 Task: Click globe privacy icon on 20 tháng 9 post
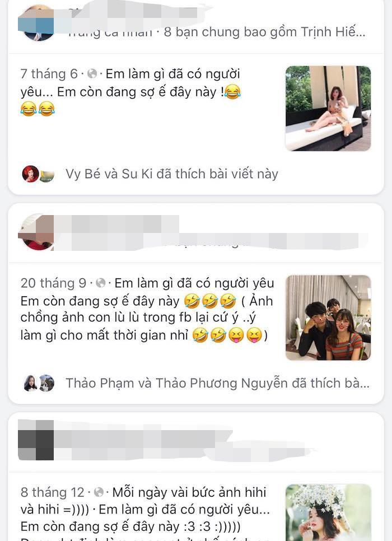click(101, 283)
